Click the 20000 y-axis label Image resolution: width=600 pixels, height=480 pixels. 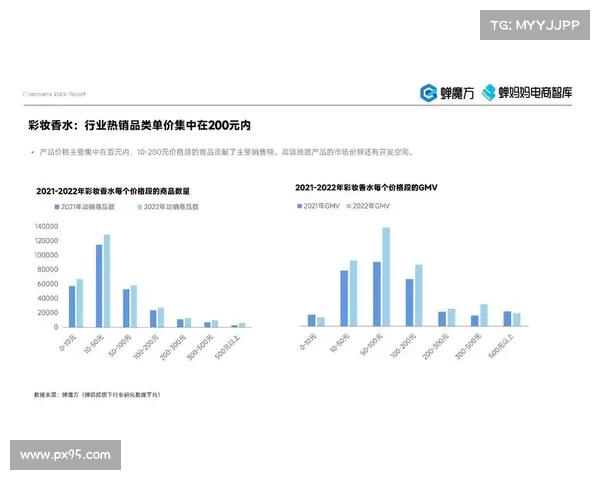48,313
